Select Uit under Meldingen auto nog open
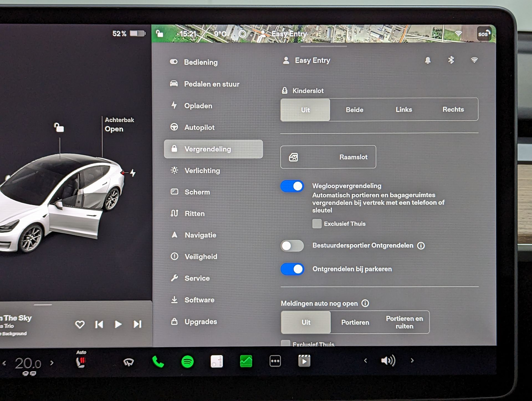This screenshot has height=401, width=532. click(x=306, y=322)
